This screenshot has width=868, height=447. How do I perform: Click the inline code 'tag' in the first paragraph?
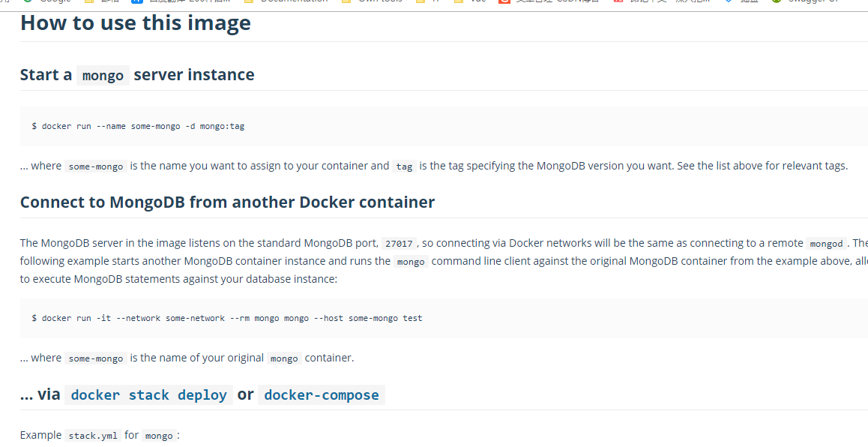pyautogui.click(x=404, y=166)
